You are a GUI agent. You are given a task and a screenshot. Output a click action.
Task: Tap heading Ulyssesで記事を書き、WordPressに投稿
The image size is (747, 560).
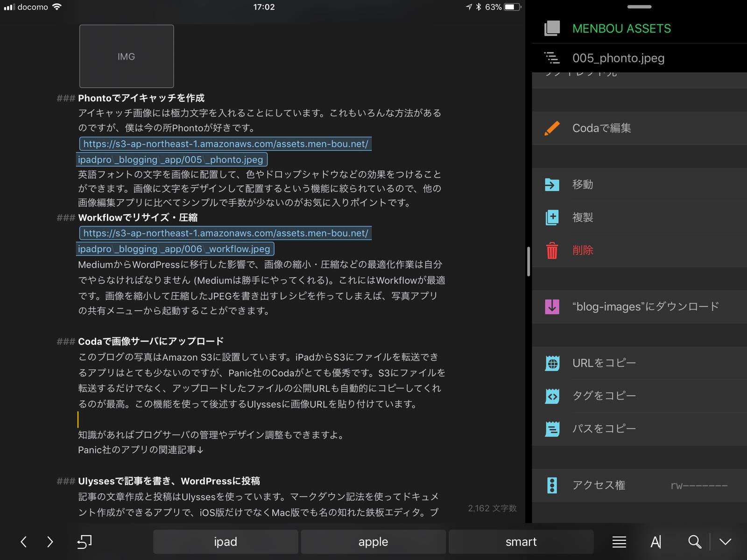169,481
